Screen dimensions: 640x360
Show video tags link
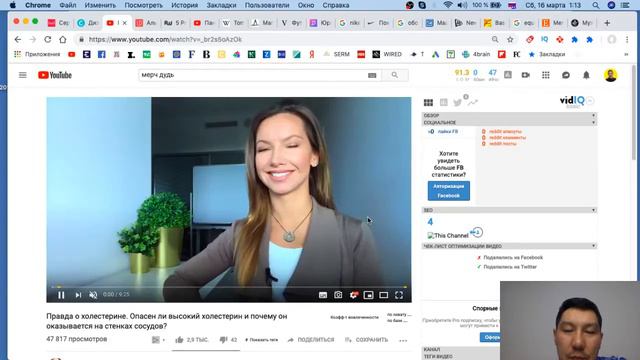262,340
